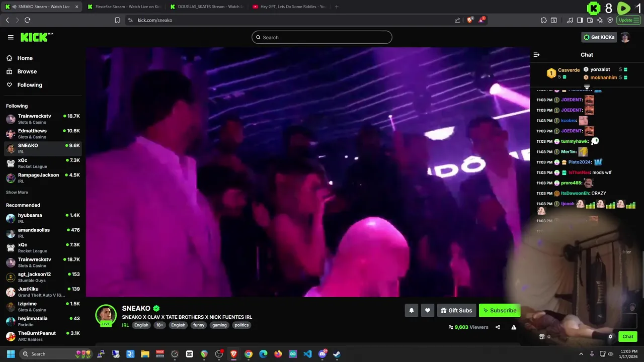Expand Show More under Following
The image size is (644, 362).
tap(17, 193)
